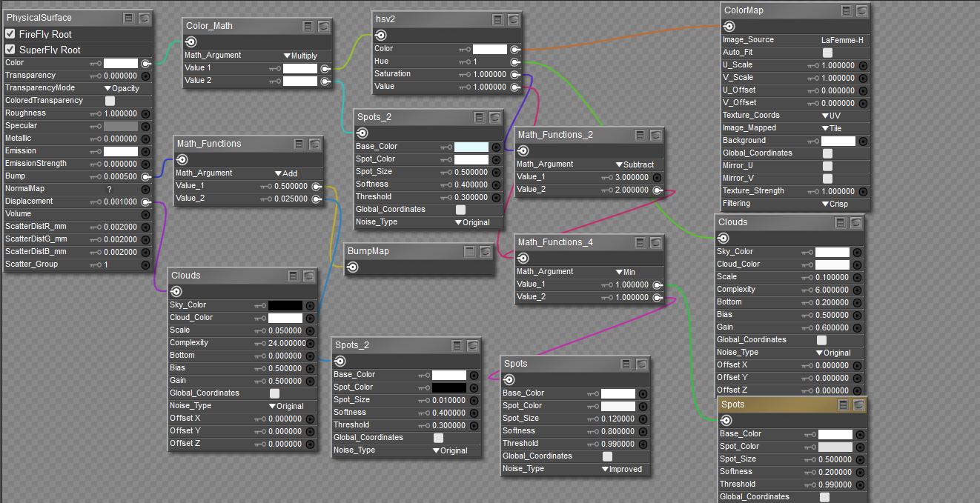Click output plug of Math_Functions_4 node

point(523,259)
